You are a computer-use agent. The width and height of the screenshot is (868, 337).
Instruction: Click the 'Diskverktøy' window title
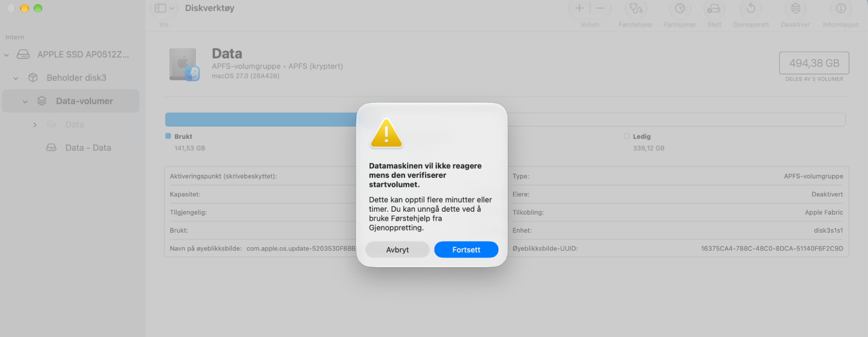210,8
